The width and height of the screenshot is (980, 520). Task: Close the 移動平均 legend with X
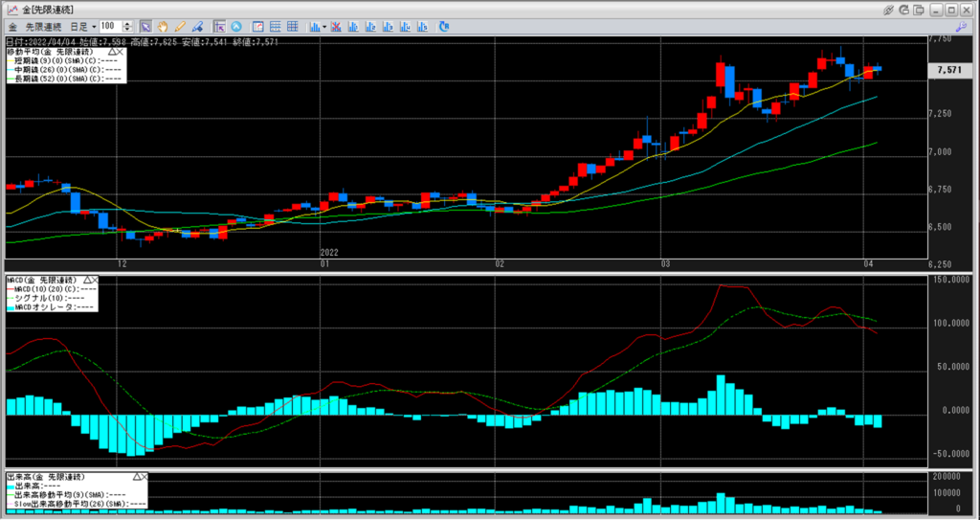[120, 51]
